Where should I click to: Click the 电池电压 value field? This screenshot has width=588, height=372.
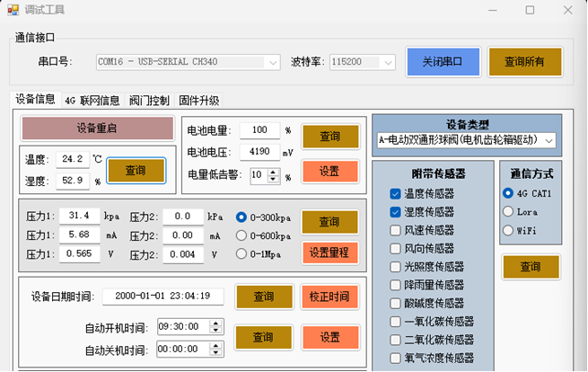coord(259,152)
